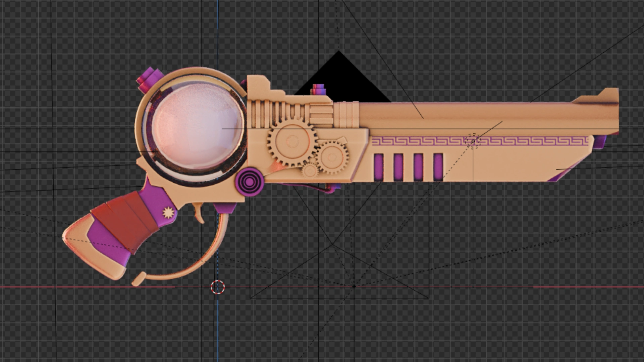The image size is (644, 362).
Task: Select the purple concentric-ring dial
Action: point(250,182)
